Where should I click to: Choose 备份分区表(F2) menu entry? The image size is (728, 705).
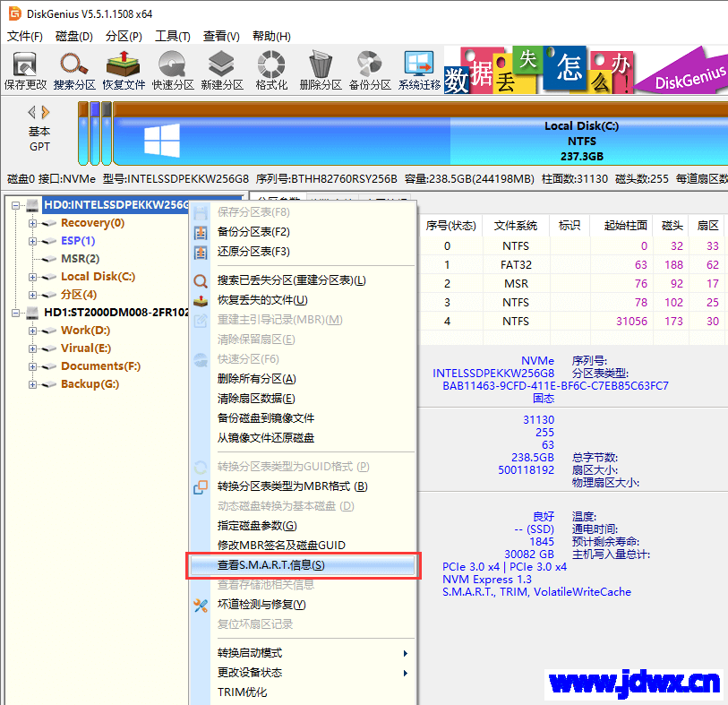pyautogui.click(x=303, y=232)
